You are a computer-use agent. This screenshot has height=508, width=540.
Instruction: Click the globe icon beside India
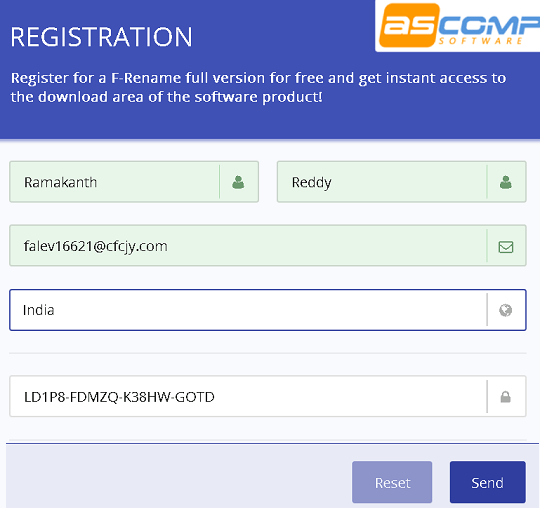pyautogui.click(x=506, y=310)
